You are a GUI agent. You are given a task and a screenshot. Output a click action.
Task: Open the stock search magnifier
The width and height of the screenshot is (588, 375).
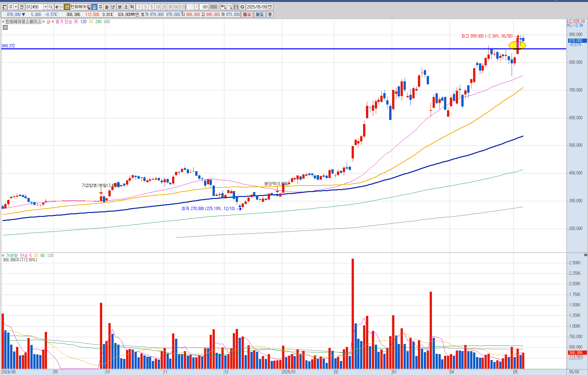[x=51, y=7]
